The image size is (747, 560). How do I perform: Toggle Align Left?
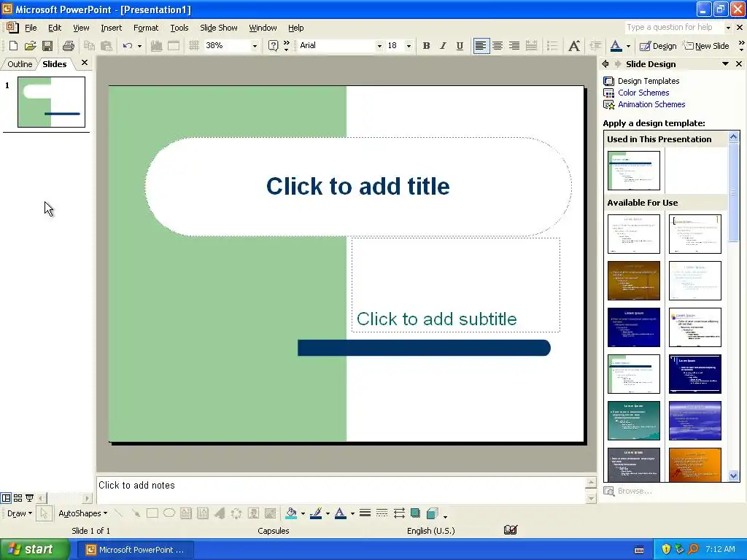pos(481,46)
